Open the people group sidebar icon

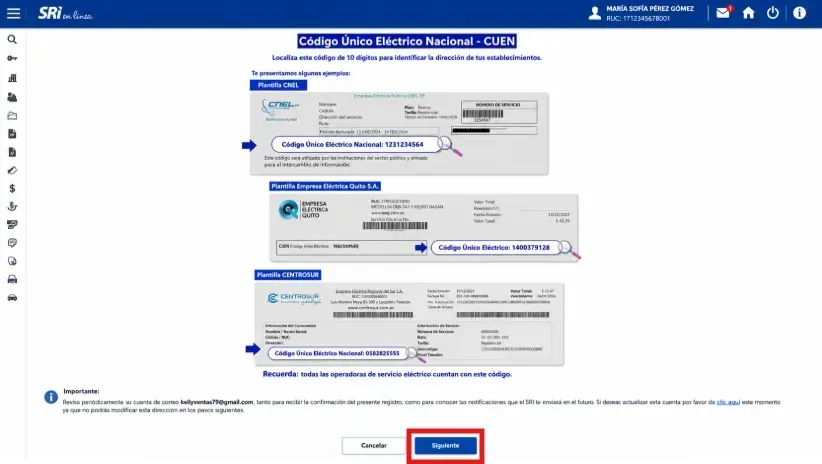click(12, 97)
